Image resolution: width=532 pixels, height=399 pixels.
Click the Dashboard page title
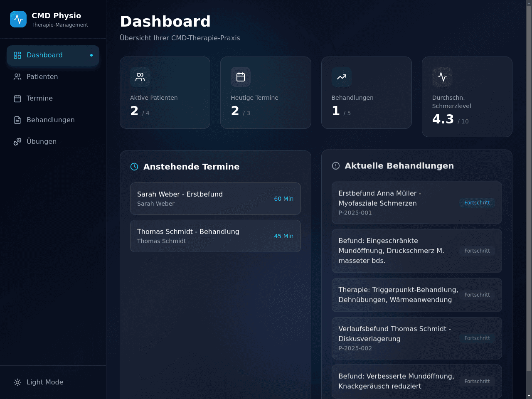click(165, 22)
